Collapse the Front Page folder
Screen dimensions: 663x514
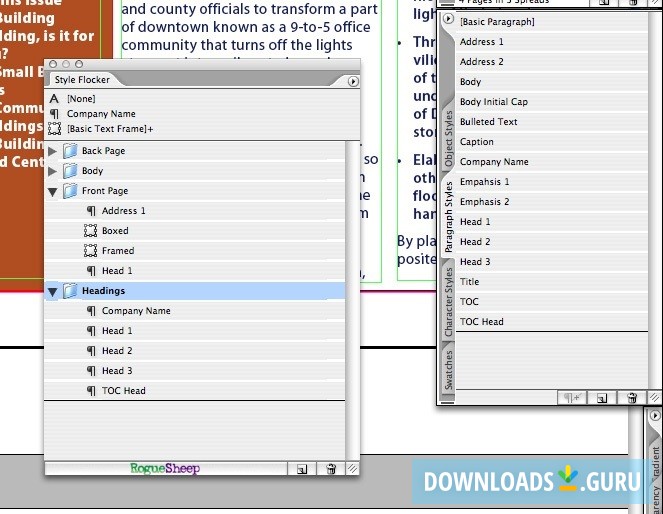(52, 192)
